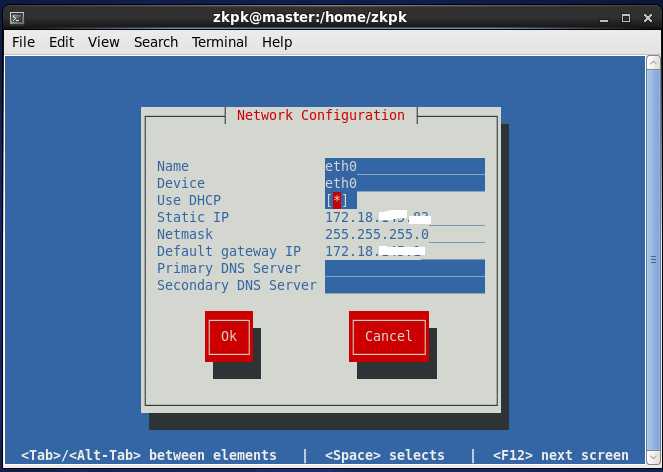Click the scrollbar down arrow

[653, 458]
